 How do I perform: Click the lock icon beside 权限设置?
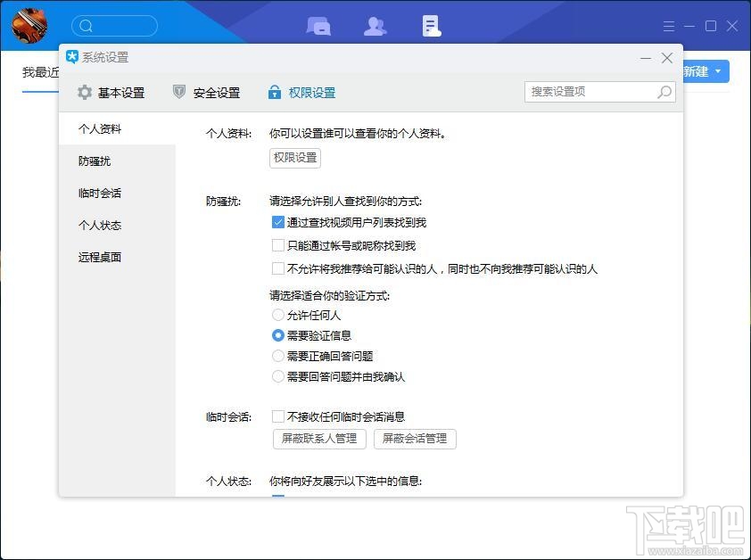tap(274, 91)
